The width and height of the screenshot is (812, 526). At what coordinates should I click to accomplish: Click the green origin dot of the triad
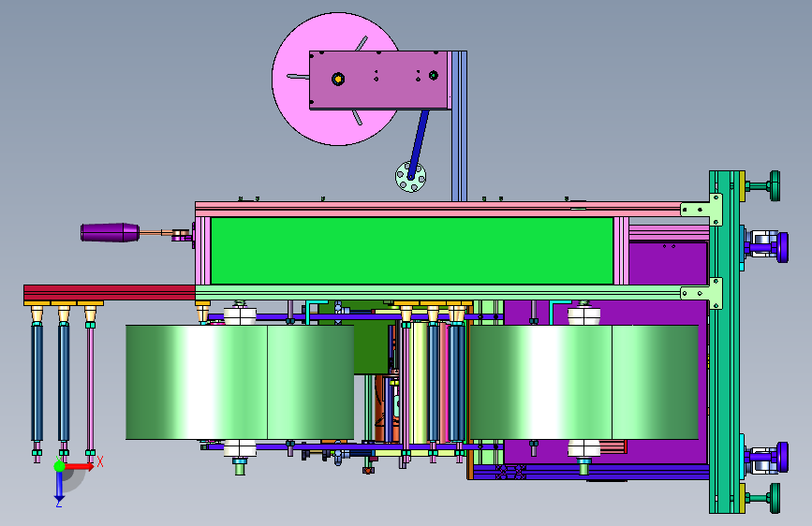pos(59,466)
